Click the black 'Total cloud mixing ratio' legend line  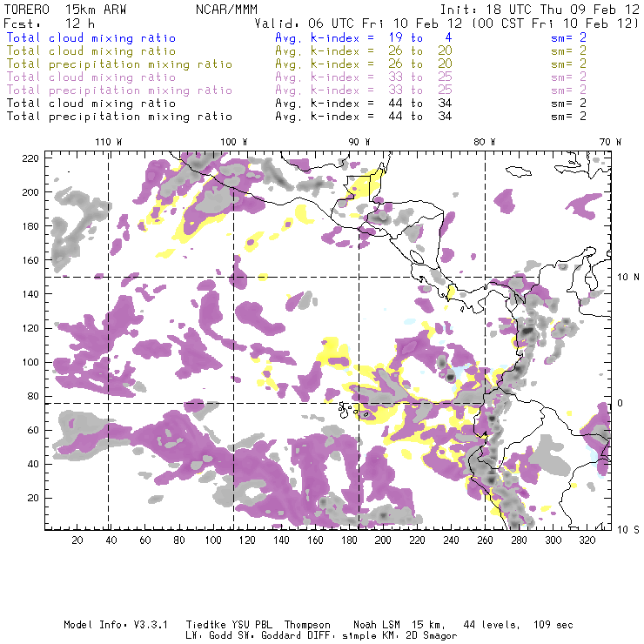coord(91,104)
